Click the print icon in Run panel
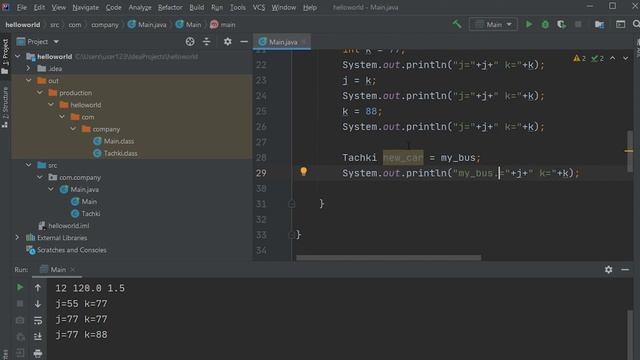Viewport: 640px width, 360px height. pos(38,353)
